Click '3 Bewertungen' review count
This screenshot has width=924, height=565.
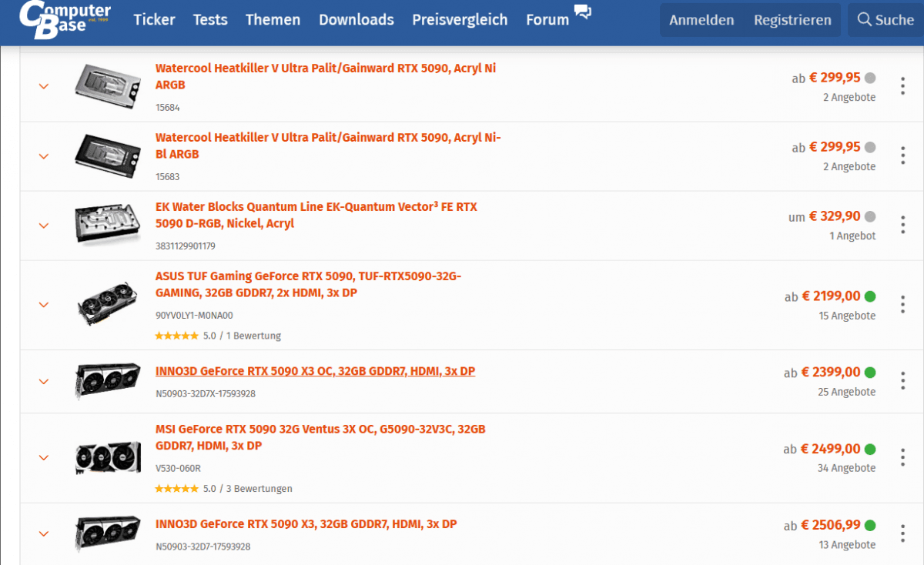(x=259, y=489)
